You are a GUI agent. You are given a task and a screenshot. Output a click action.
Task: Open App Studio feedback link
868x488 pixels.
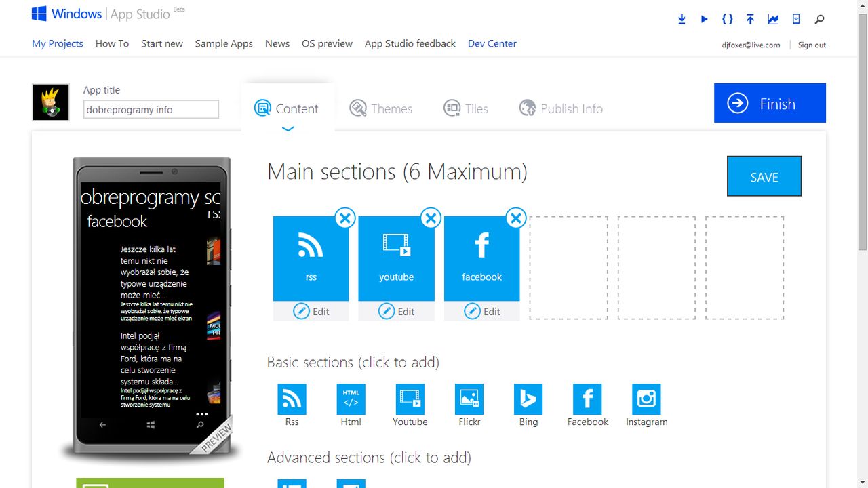410,43
